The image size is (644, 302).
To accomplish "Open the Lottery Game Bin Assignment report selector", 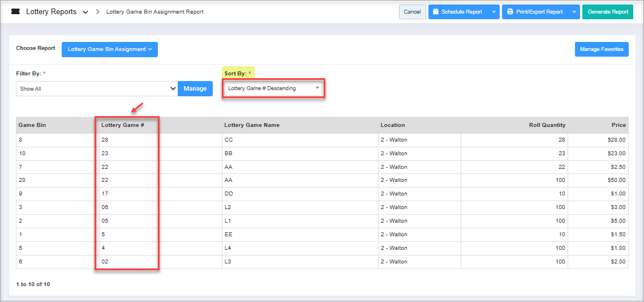I will 109,49.
